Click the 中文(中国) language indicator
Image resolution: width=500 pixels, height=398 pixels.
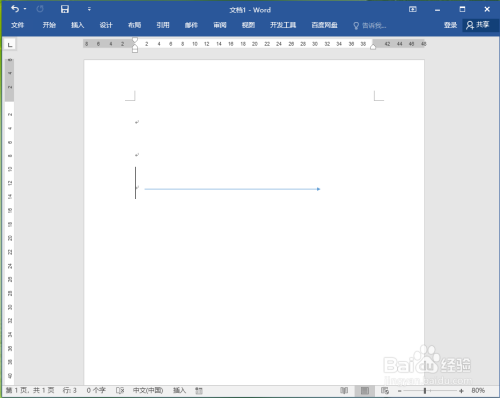coord(148,390)
